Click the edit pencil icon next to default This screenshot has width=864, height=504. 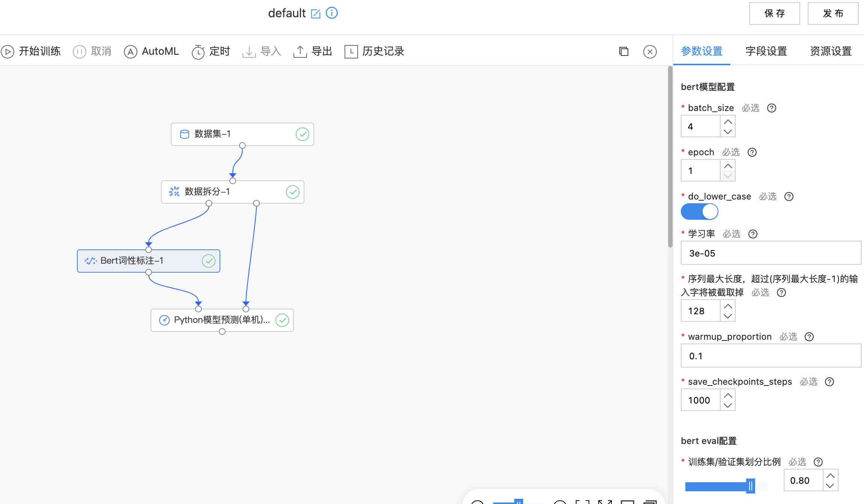pos(316,14)
